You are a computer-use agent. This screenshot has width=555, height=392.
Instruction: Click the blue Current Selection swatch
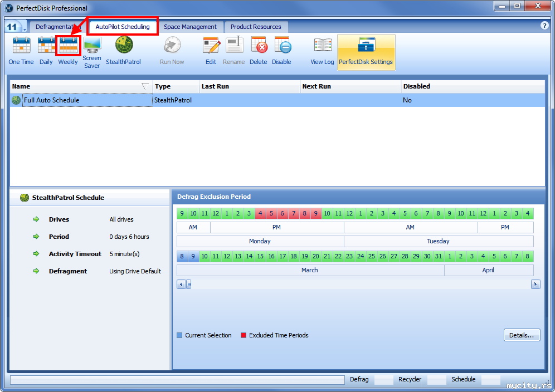179,335
